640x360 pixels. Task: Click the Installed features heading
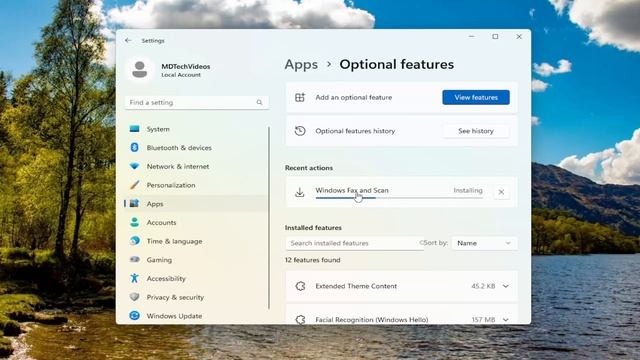(313, 227)
